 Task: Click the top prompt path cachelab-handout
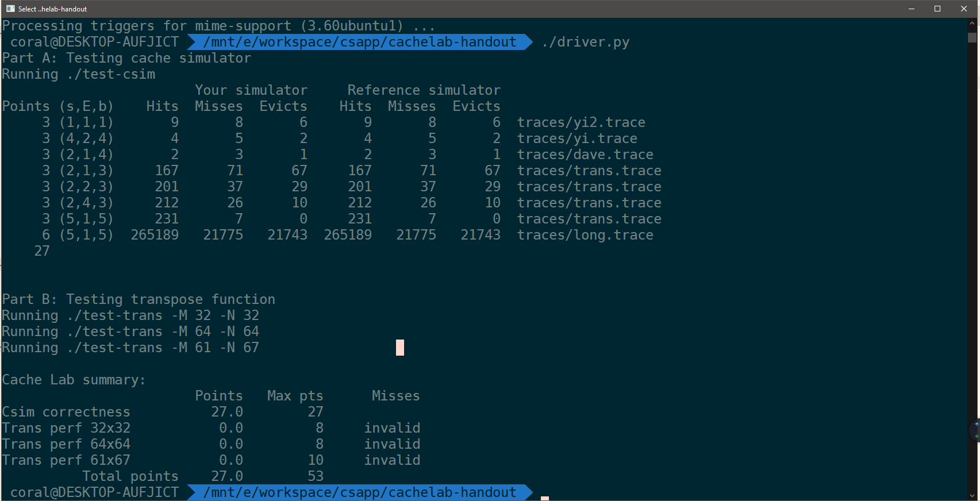359,42
